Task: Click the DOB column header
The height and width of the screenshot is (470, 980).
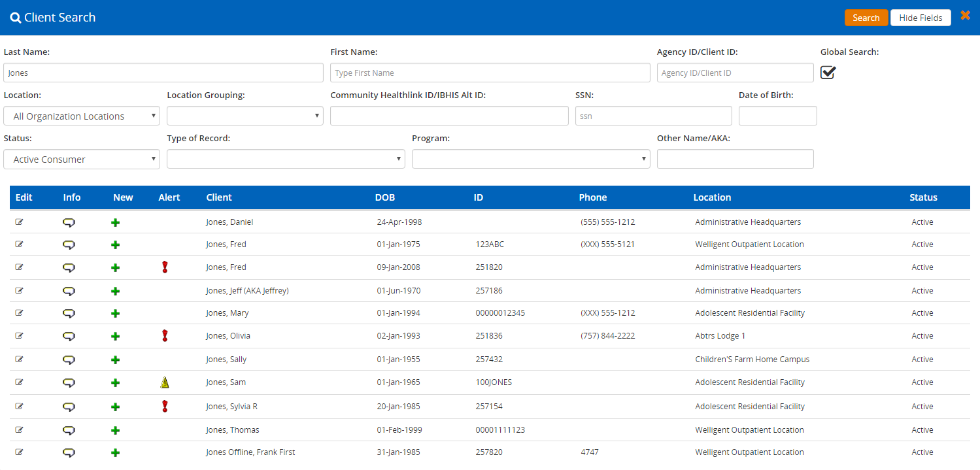Action: 385,197
